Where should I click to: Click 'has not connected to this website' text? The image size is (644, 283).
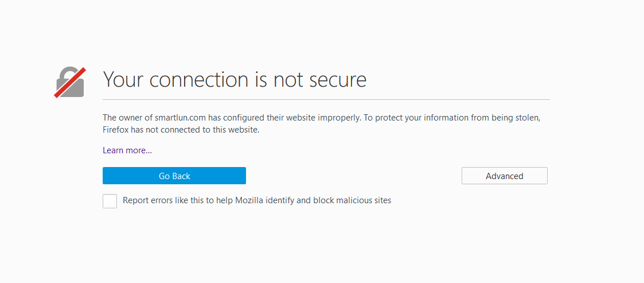(x=194, y=130)
